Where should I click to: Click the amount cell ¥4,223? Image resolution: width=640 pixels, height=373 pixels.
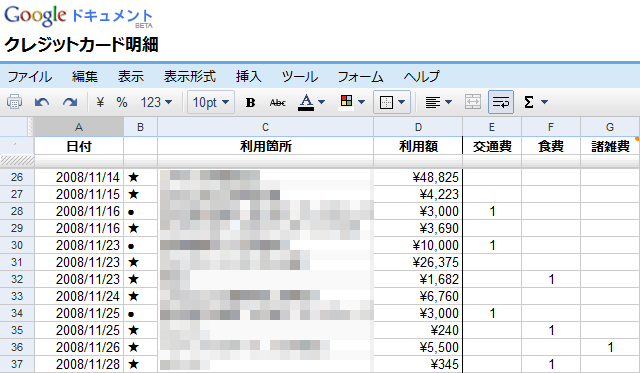(418, 194)
